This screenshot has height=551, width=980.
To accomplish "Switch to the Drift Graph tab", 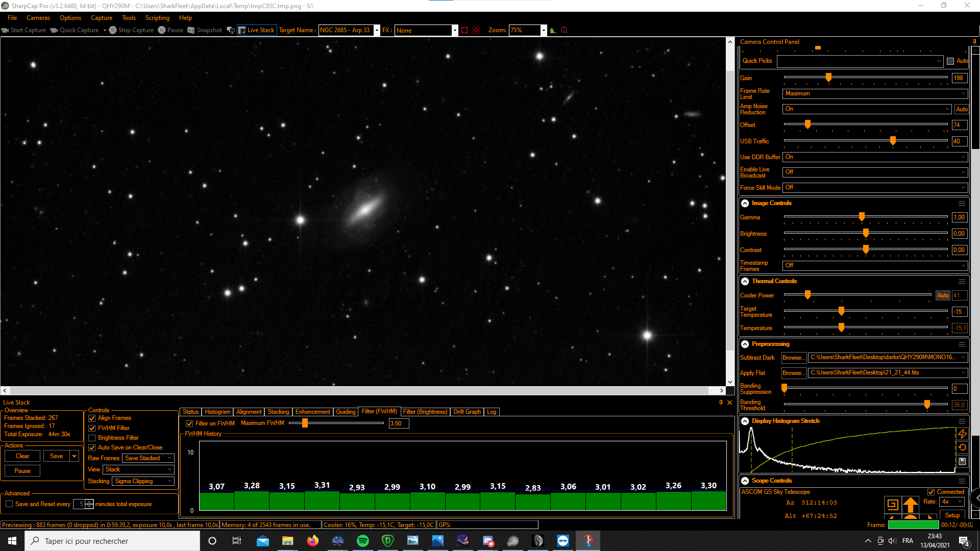I will 467,412.
